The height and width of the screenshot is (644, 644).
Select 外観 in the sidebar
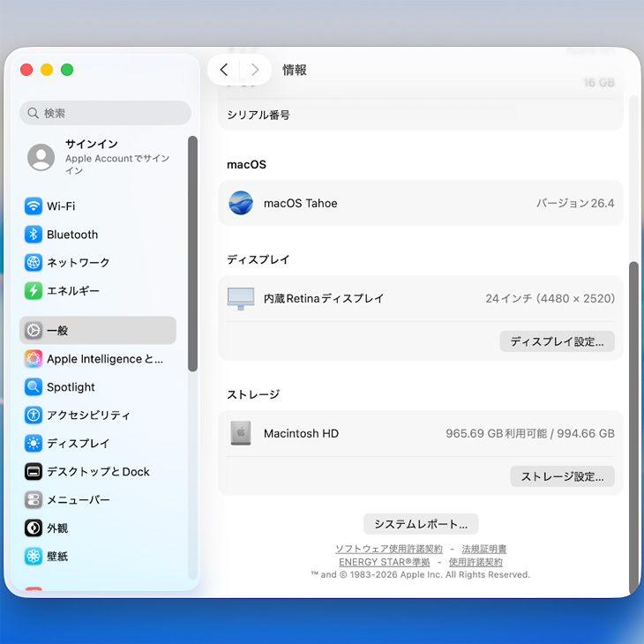pos(57,528)
